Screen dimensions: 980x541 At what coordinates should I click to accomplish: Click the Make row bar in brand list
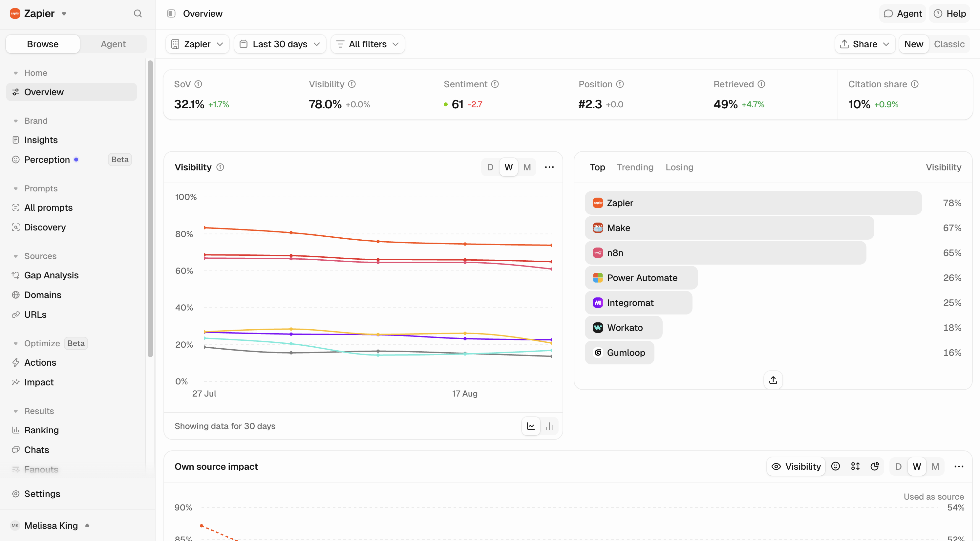[729, 228]
